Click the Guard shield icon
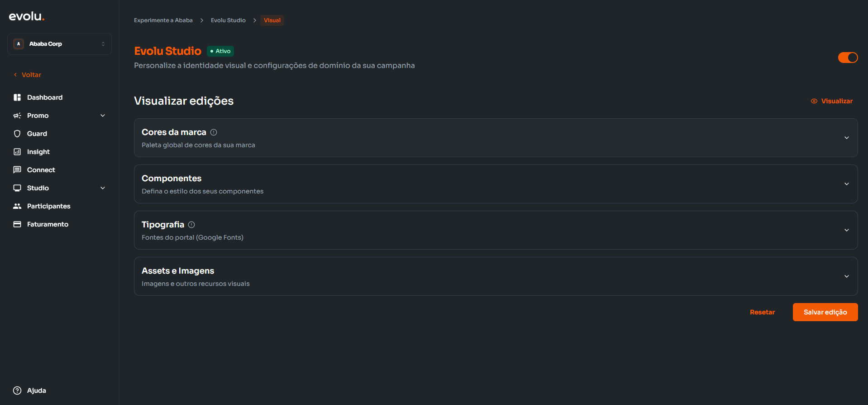 click(x=17, y=134)
